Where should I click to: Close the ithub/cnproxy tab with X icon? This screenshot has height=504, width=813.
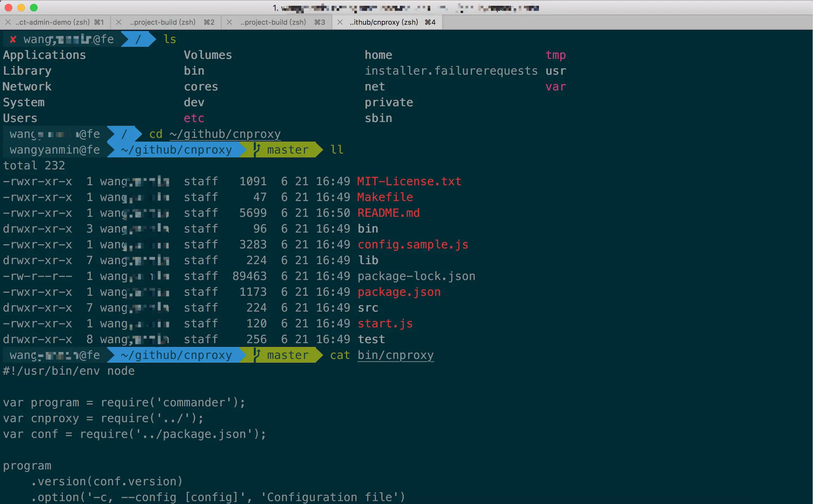click(x=340, y=22)
